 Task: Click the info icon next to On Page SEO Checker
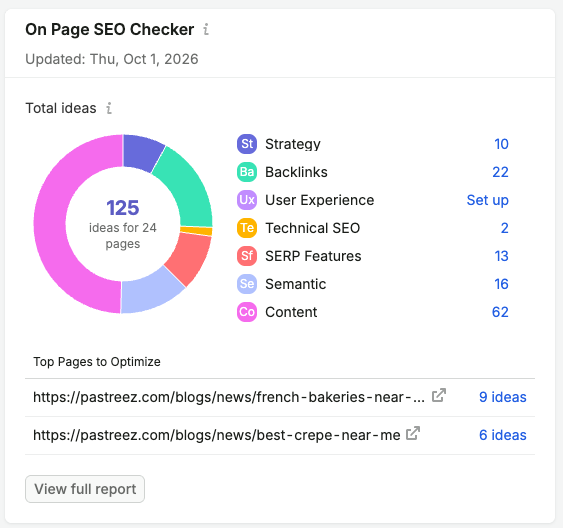click(206, 29)
